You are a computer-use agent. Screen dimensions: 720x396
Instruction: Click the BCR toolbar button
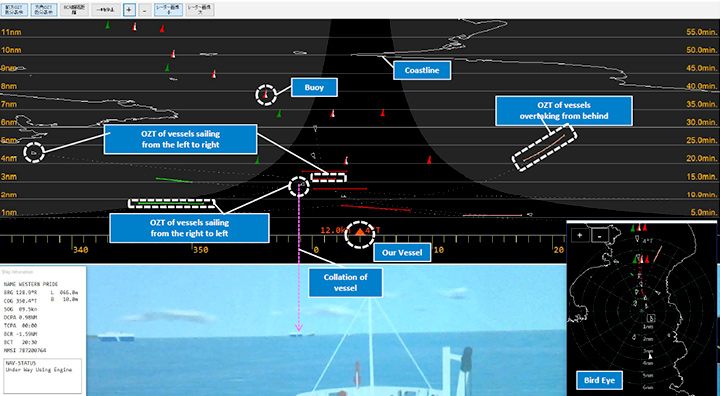click(x=75, y=10)
